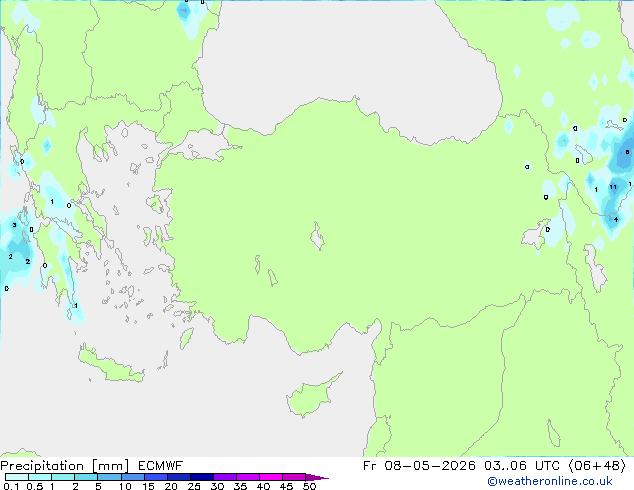Click Lake Tuz in central Turkey
This screenshot has width=634, height=490.
pyautogui.click(x=317, y=237)
